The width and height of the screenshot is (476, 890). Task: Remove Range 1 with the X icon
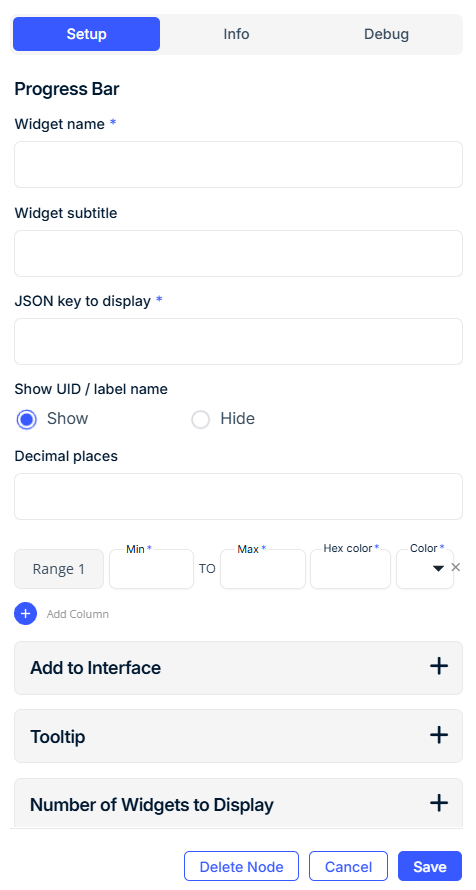(x=456, y=568)
